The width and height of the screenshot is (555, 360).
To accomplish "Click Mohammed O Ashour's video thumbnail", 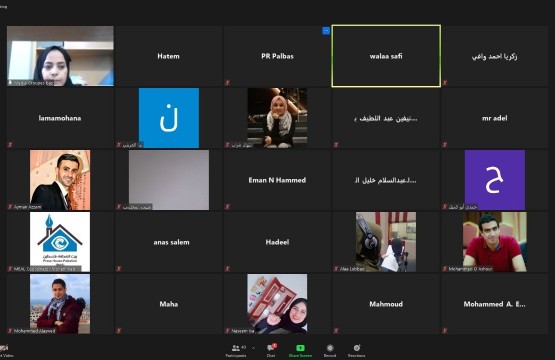I will click(x=494, y=242).
